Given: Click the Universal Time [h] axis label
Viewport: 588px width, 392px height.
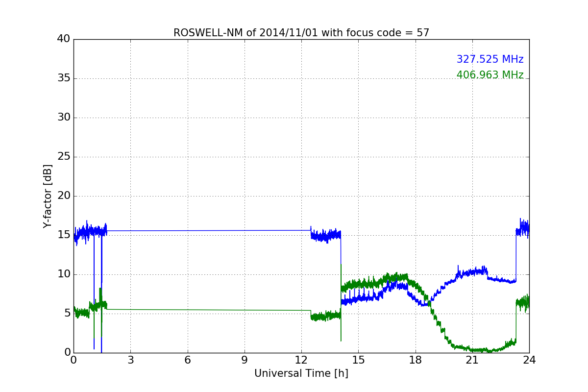Looking at the screenshot, I should coord(301,373).
